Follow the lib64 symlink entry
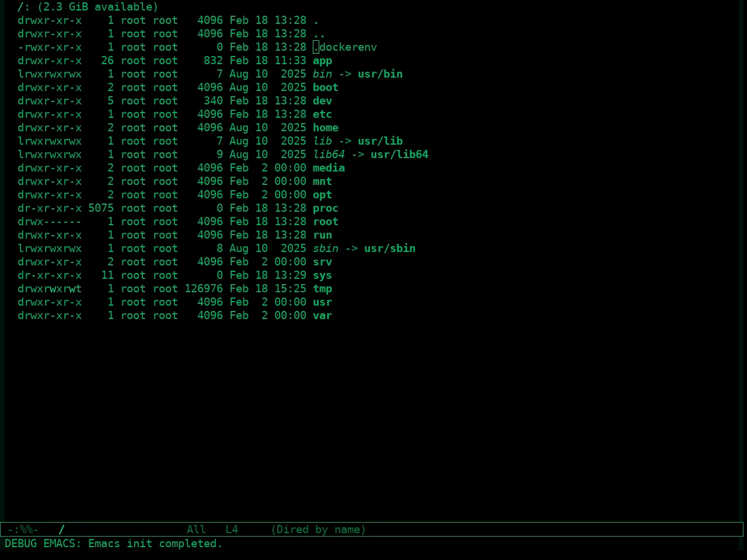This screenshot has width=747, height=560. point(329,155)
